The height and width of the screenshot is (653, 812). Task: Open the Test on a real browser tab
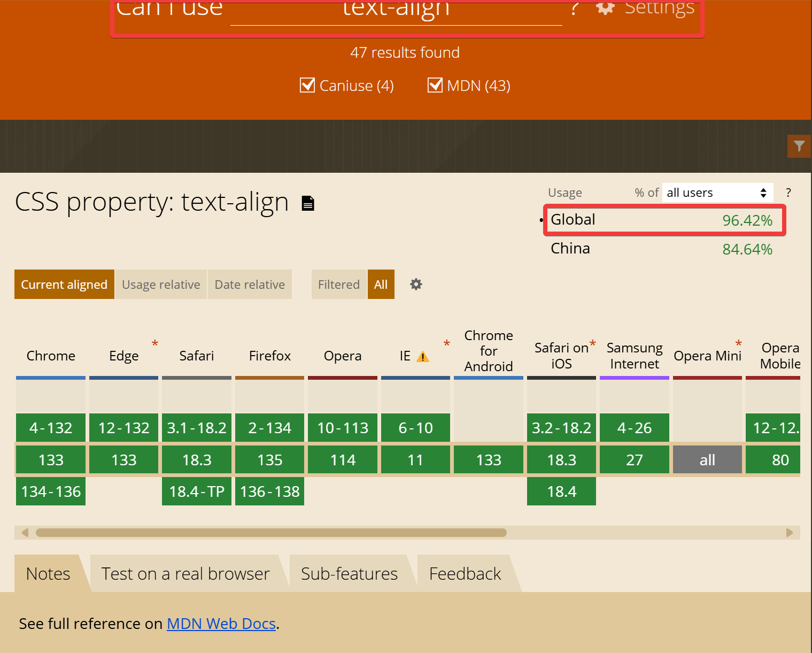click(185, 573)
